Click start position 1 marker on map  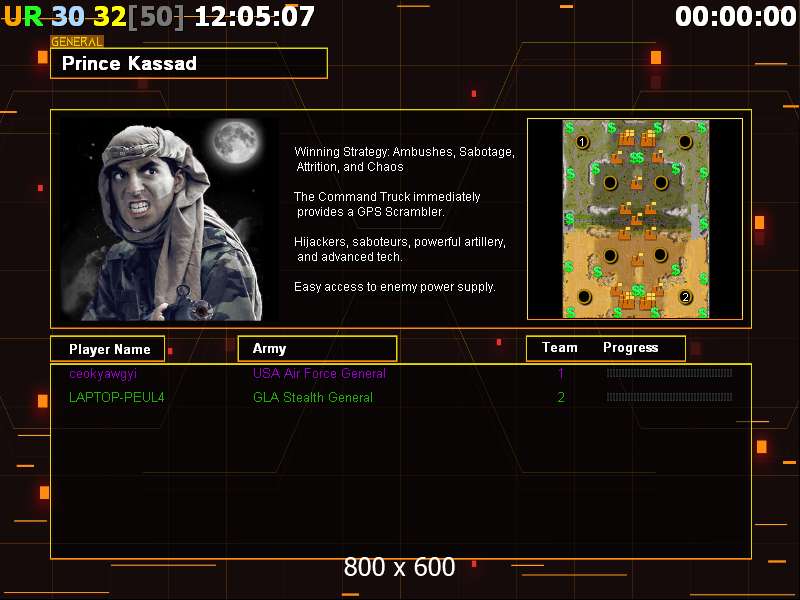click(582, 141)
